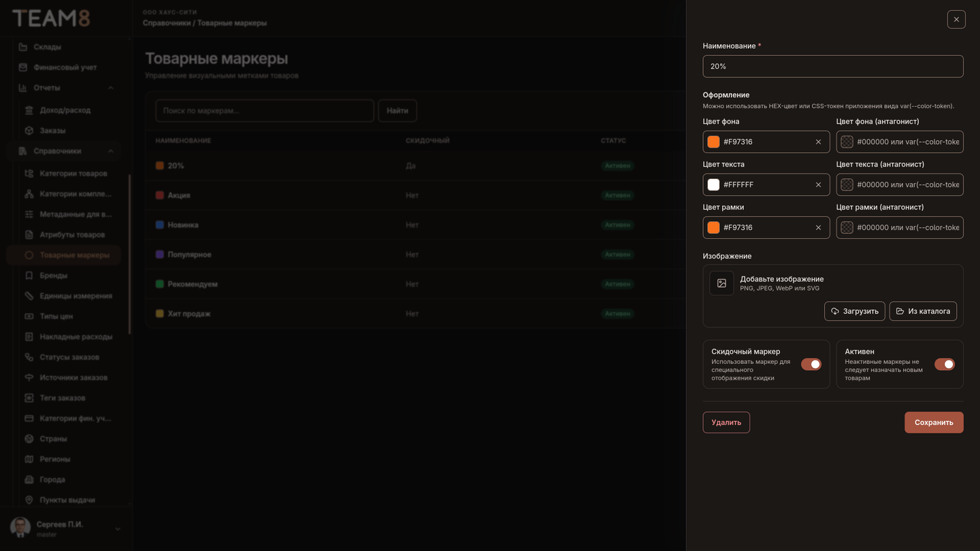
Task: Click the Из каталога button
Action: pos(923,311)
